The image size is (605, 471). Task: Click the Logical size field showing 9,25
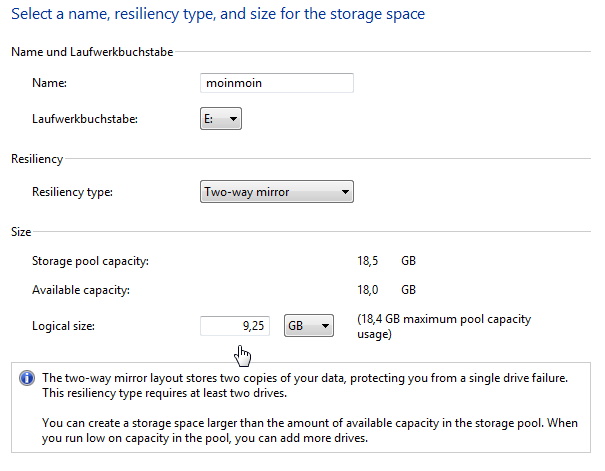235,326
